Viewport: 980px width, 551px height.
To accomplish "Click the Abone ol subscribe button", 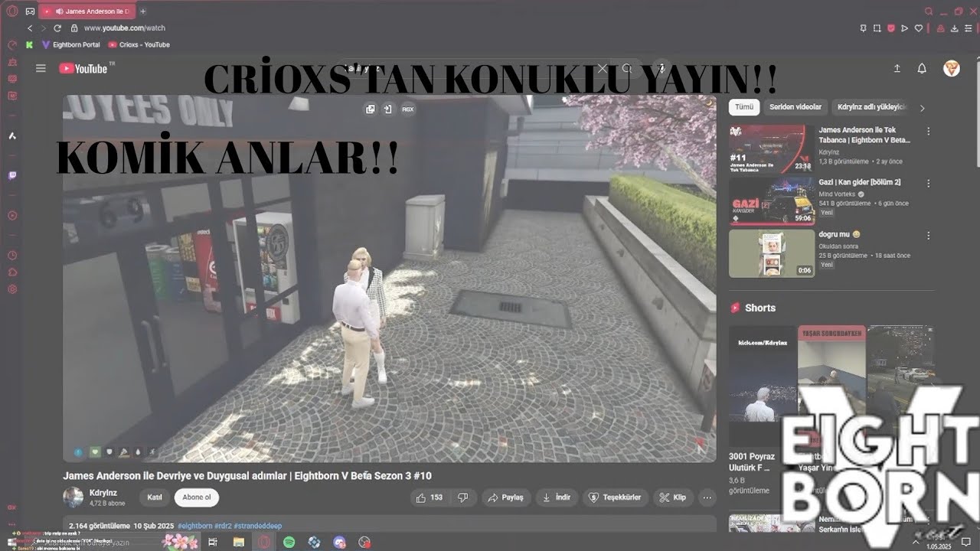I will (x=197, y=497).
